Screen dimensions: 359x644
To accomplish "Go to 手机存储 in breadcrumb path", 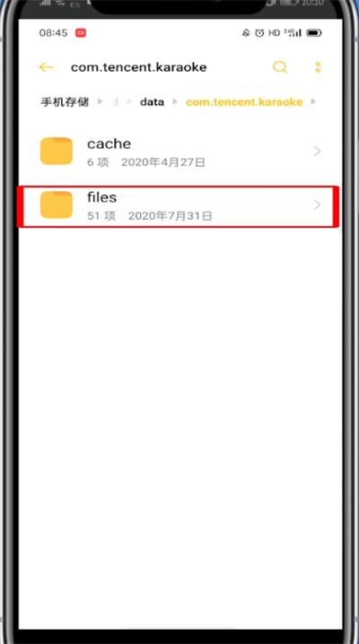I will pyautogui.click(x=65, y=102).
